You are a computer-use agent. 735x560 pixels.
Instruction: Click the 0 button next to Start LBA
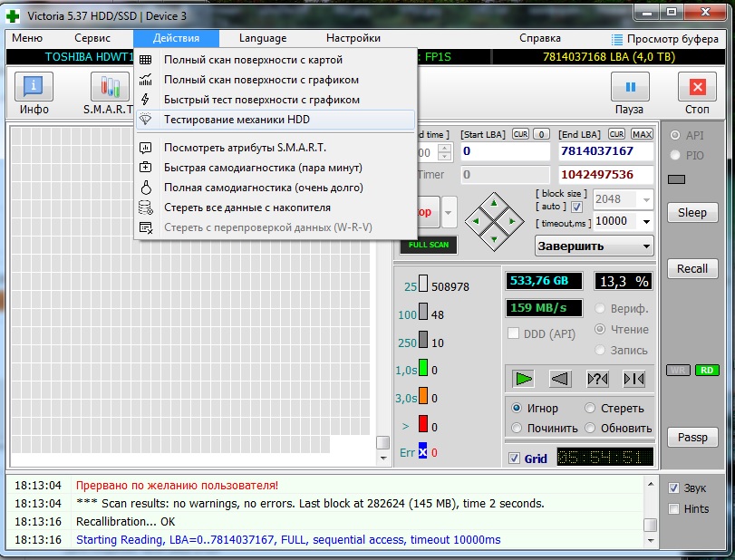click(x=541, y=134)
